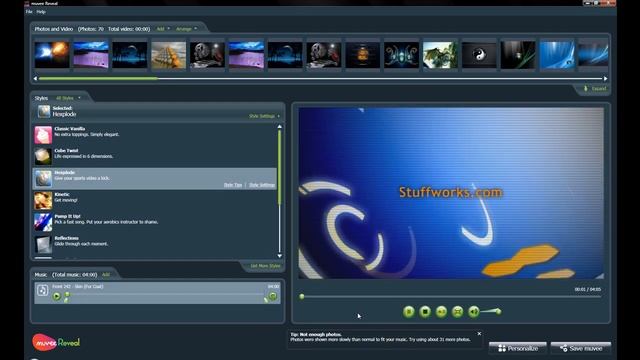The image size is (640, 360).
Task: Select the Music tab label
Action: pyautogui.click(x=41, y=275)
